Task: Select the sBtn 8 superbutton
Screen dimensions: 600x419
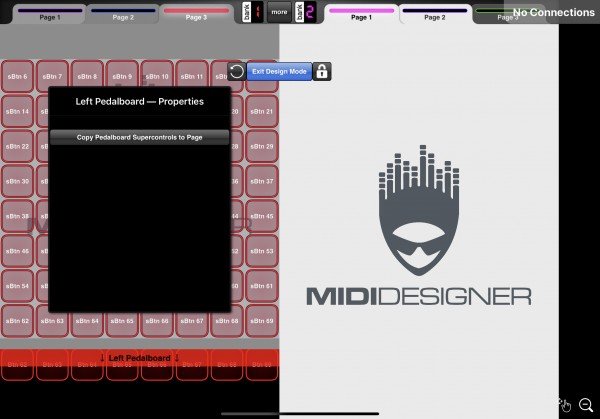Action: point(87,77)
